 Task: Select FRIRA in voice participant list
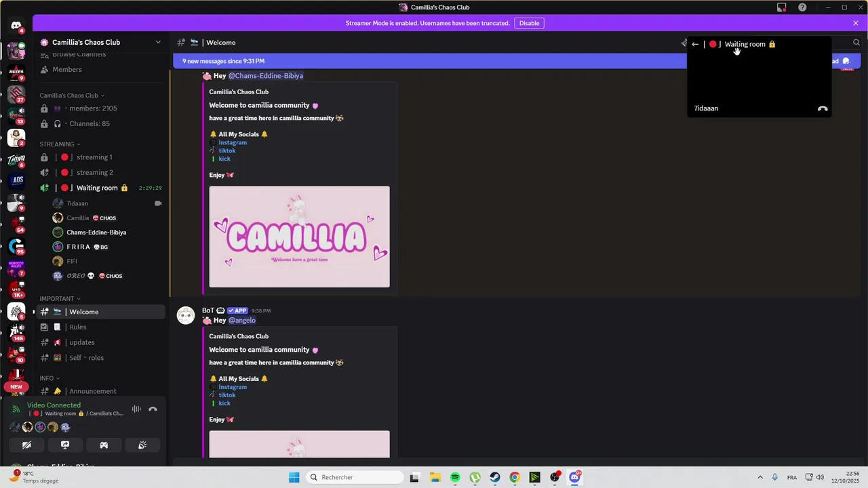click(x=107, y=247)
